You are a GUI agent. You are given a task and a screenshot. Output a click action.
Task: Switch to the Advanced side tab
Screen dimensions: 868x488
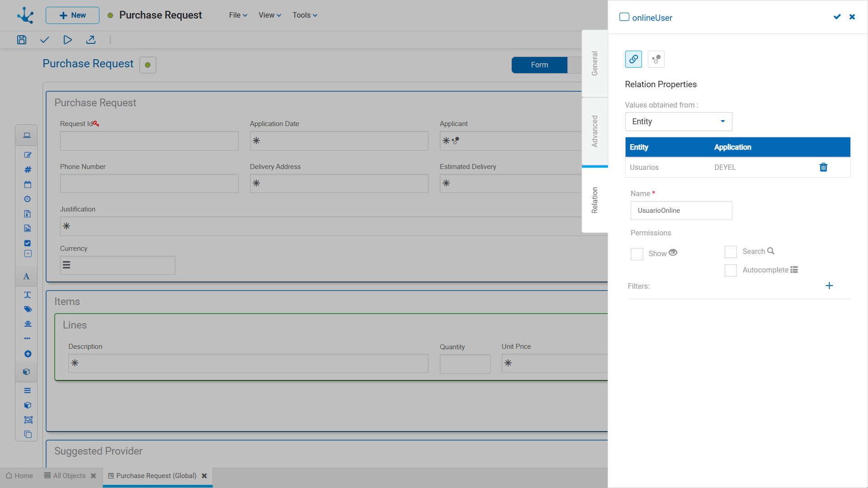pos(594,131)
